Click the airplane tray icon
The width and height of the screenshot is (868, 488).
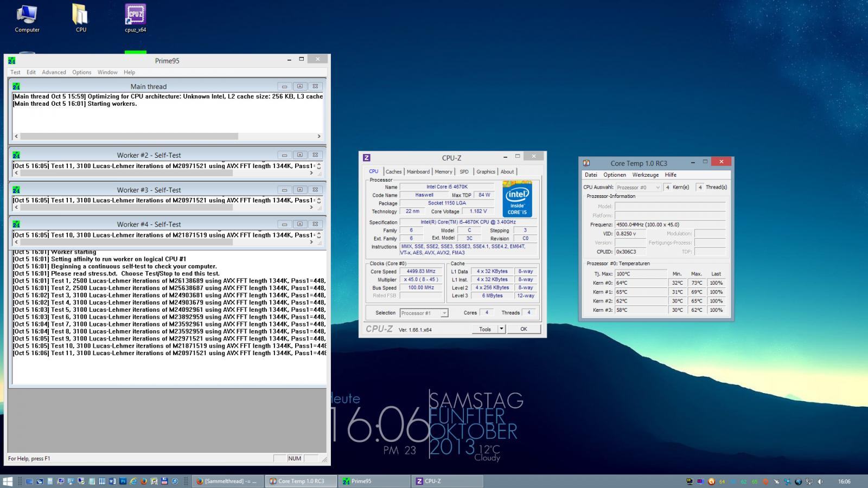776,481
